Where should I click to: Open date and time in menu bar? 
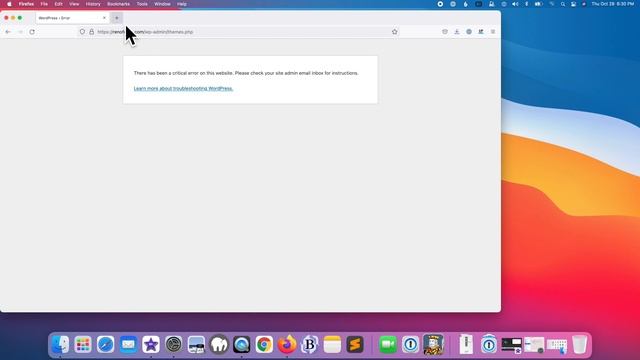613,4
